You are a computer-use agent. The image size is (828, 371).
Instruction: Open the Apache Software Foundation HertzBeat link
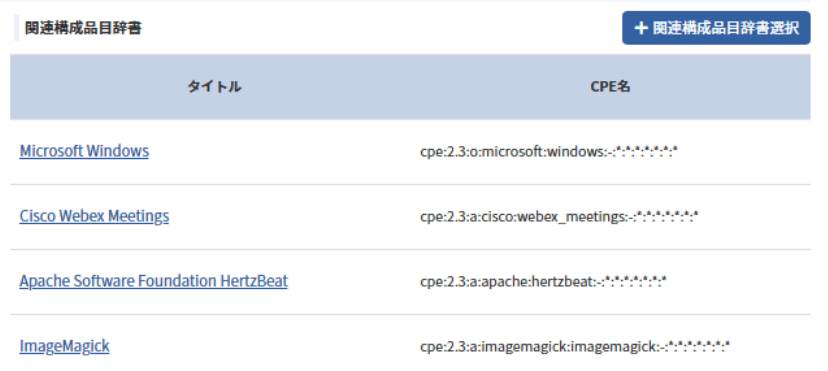tap(154, 281)
